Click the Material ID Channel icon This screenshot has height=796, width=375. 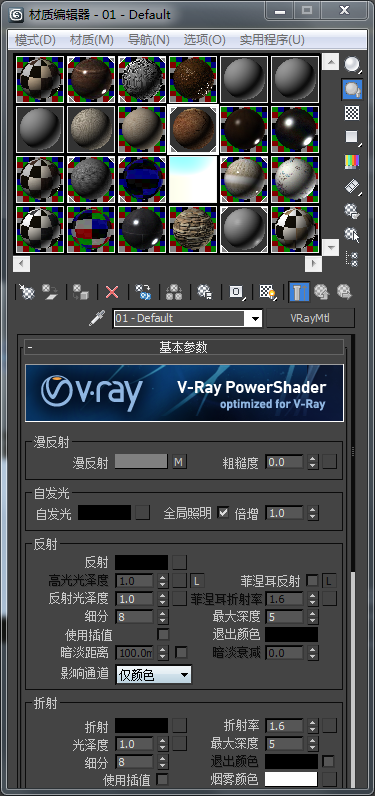tap(236, 292)
